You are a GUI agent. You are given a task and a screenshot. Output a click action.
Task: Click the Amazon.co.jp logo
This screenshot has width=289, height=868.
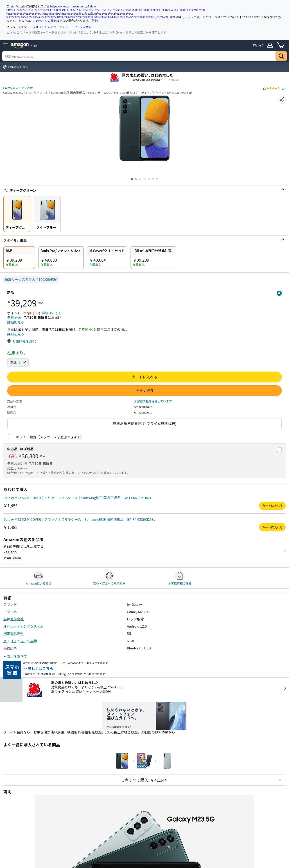(x=24, y=45)
